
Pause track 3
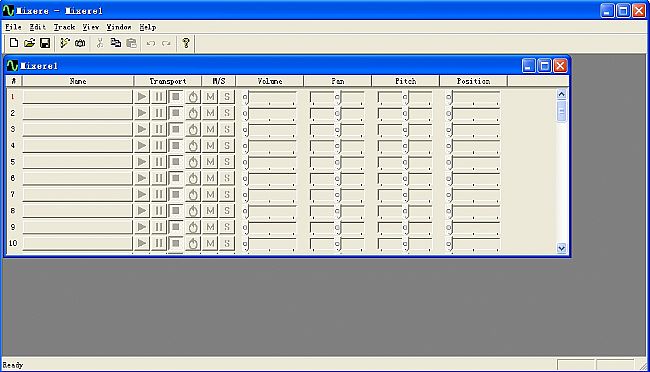pyautogui.click(x=159, y=129)
